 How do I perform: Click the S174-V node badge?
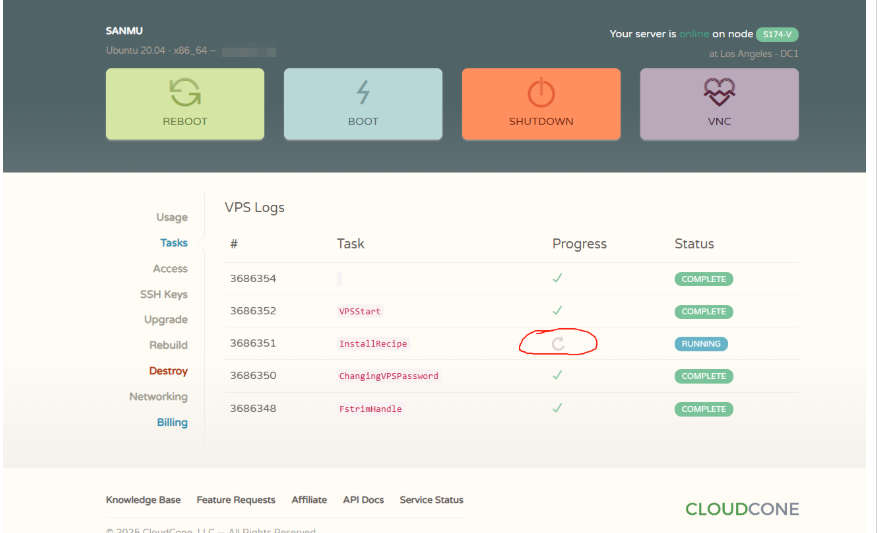[777, 34]
